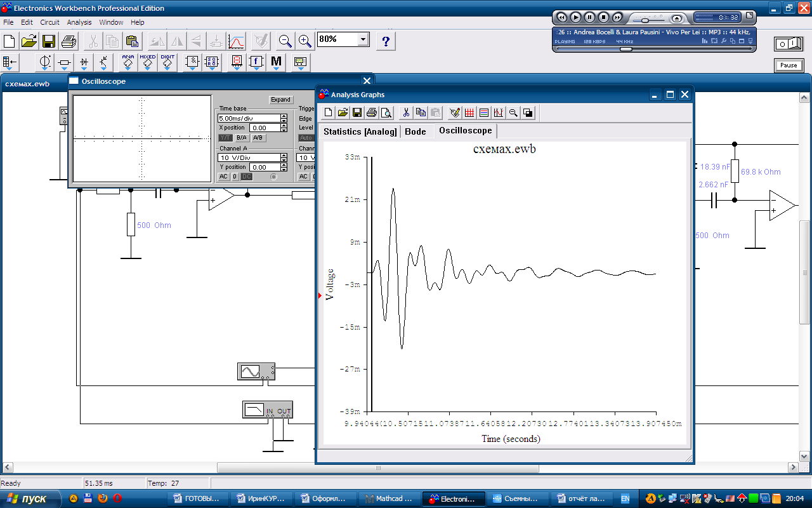Switch oscilloscope to B/A display mode
This screenshot has width=812, height=508.
click(x=242, y=138)
